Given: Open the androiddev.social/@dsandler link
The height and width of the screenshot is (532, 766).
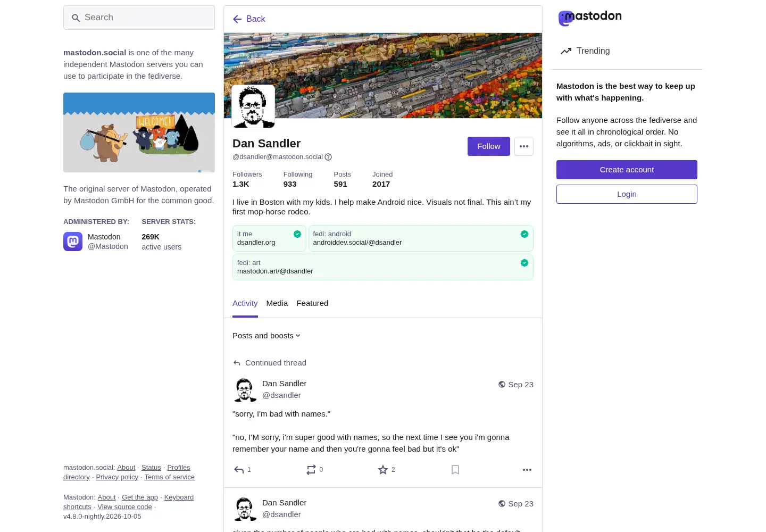Looking at the screenshot, I should click(357, 243).
